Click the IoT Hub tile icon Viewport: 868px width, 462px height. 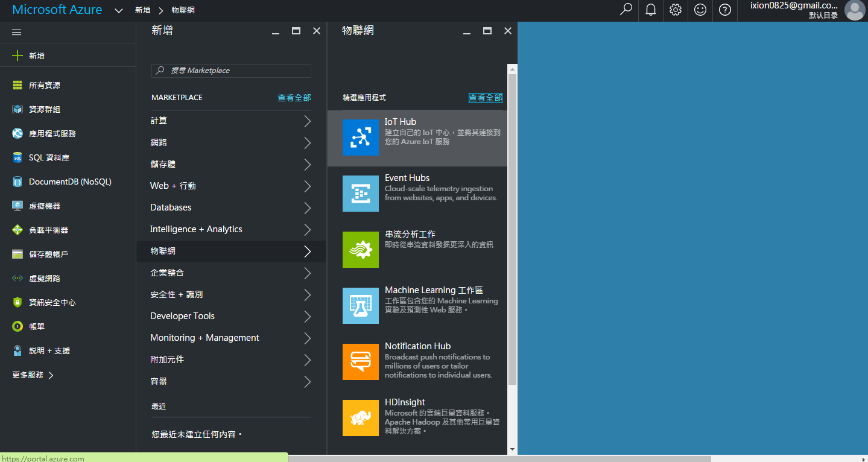point(361,138)
